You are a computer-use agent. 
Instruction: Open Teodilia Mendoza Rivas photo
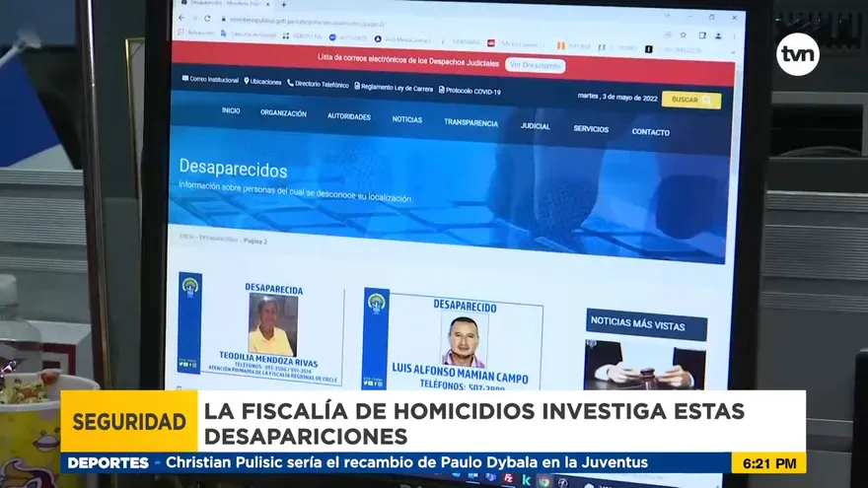click(x=273, y=325)
